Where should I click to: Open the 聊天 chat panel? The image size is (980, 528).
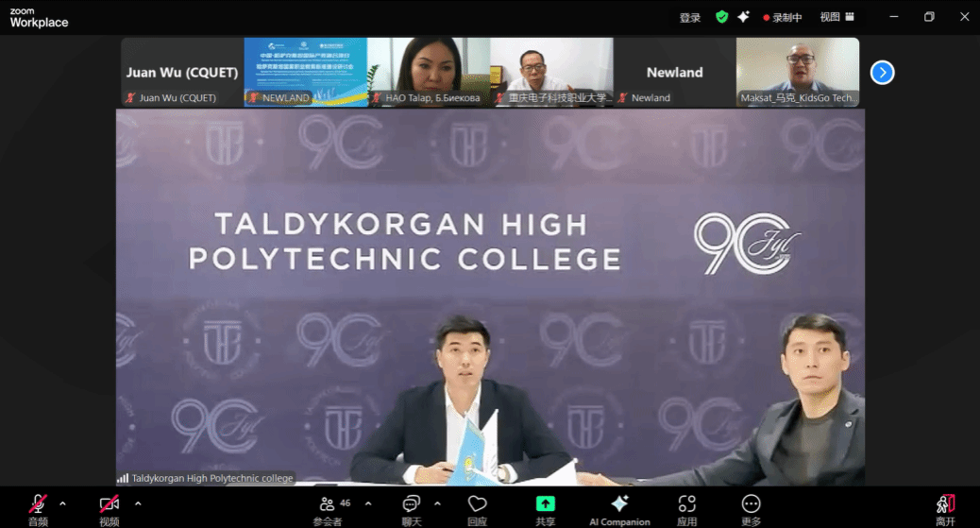point(411,504)
